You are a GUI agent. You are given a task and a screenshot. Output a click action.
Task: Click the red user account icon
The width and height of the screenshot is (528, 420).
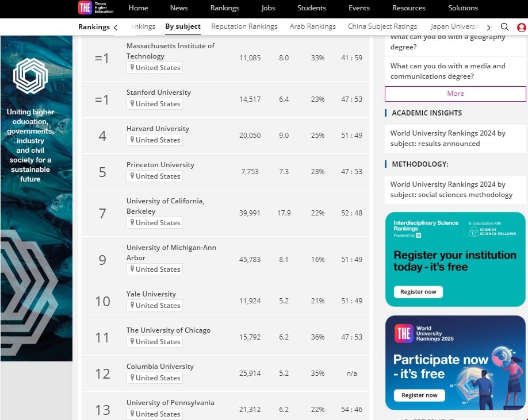(x=521, y=27)
